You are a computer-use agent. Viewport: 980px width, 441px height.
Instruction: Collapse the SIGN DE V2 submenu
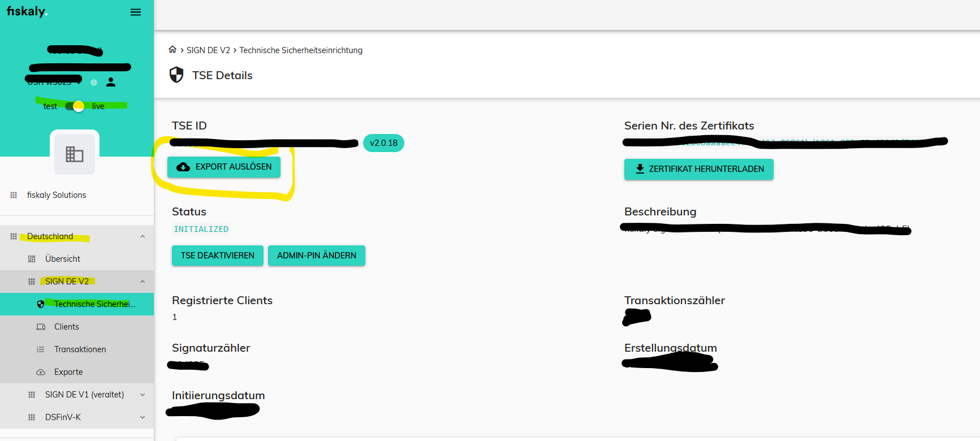click(x=143, y=282)
